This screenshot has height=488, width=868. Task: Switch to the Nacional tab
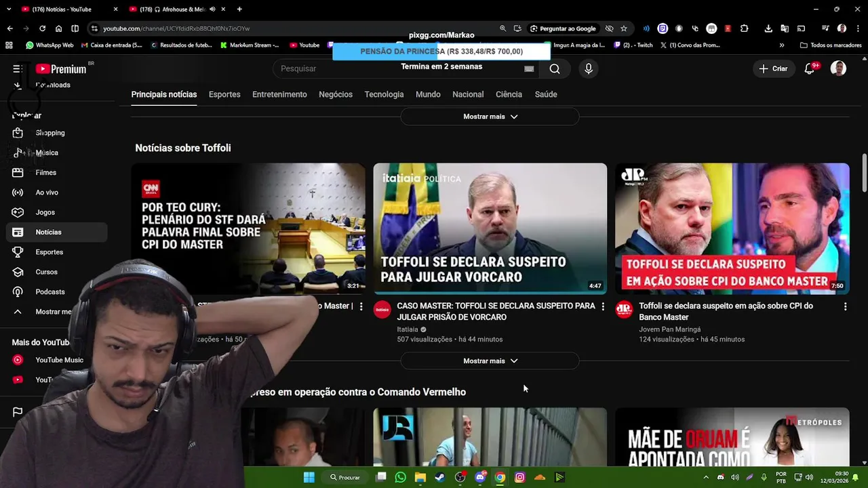point(468,94)
